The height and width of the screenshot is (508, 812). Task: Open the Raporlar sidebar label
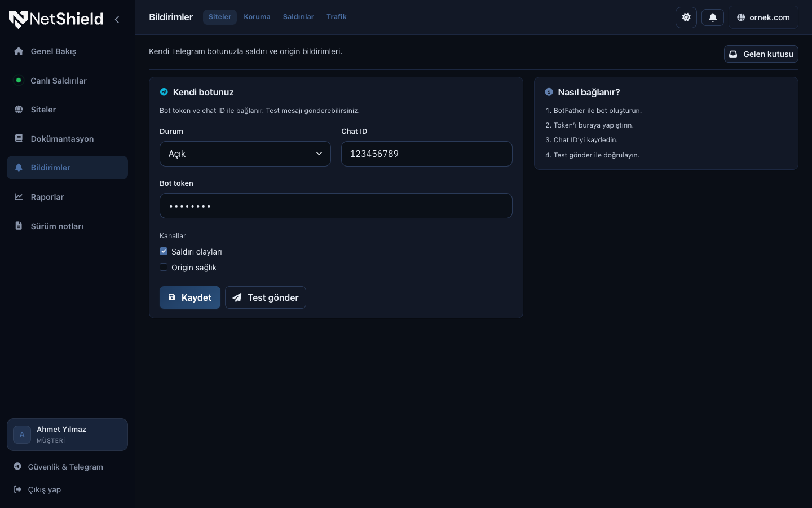[x=47, y=197]
